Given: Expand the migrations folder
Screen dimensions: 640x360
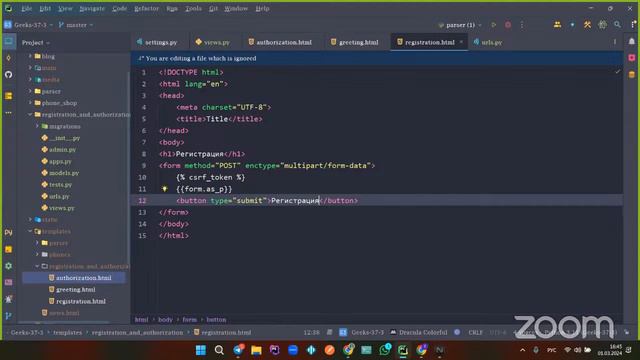Looking at the screenshot, I should click(x=38, y=126).
